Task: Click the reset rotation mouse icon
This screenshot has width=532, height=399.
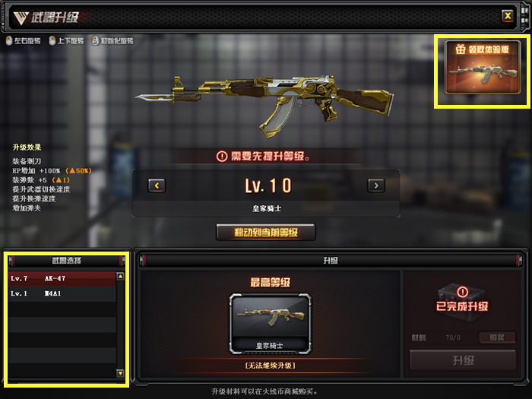Action: click(x=95, y=41)
